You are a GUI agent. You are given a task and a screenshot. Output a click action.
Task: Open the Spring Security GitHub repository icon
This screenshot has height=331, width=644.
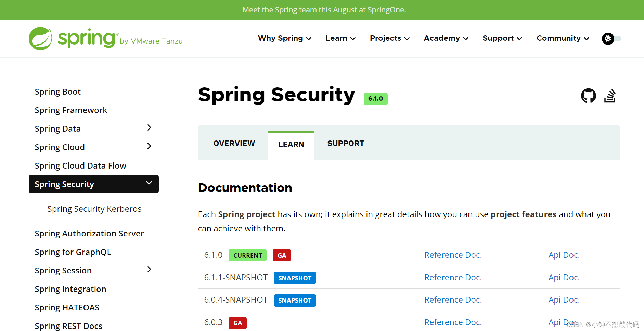click(x=588, y=96)
